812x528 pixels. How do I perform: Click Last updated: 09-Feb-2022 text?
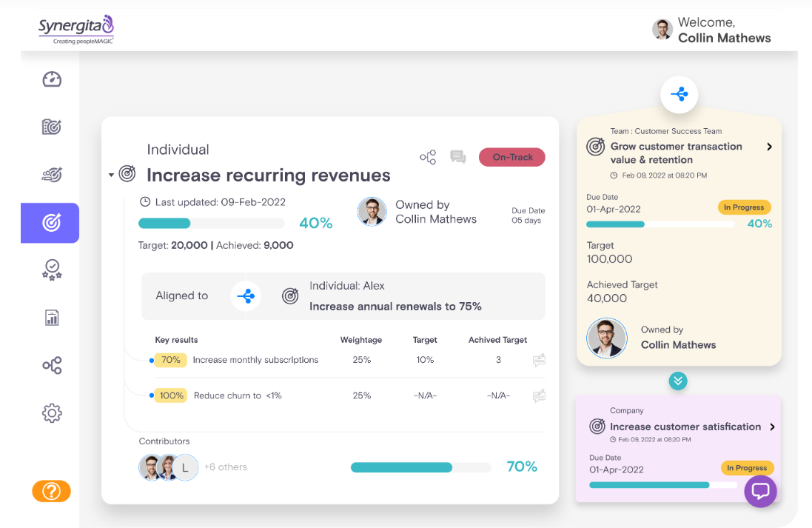click(x=220, y=202)
